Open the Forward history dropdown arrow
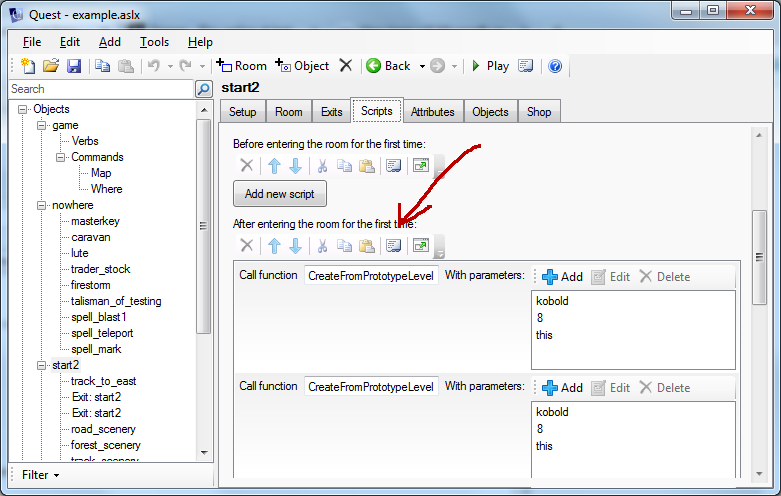Image resolution: width=781 pixels, height=496 pixels. (454, 66)
